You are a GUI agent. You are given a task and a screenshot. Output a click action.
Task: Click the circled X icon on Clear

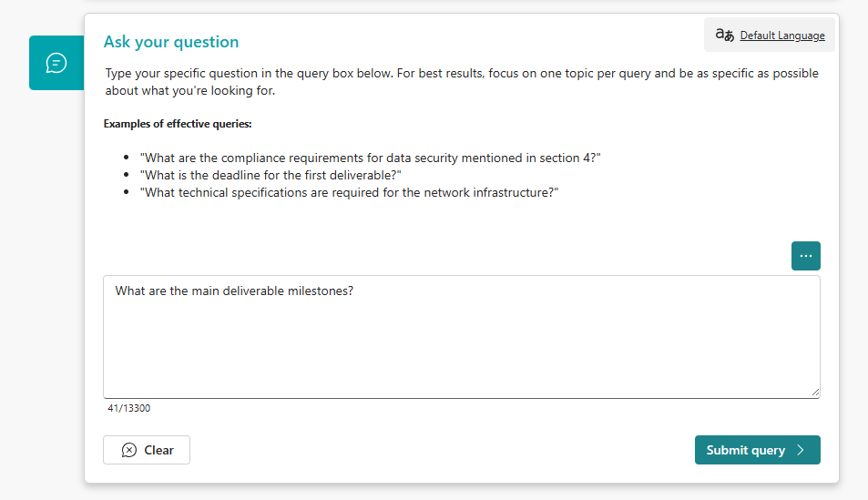129,450
